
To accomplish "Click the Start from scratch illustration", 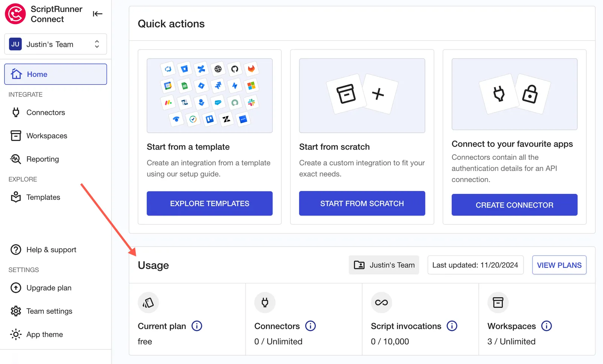I will 362,95.
